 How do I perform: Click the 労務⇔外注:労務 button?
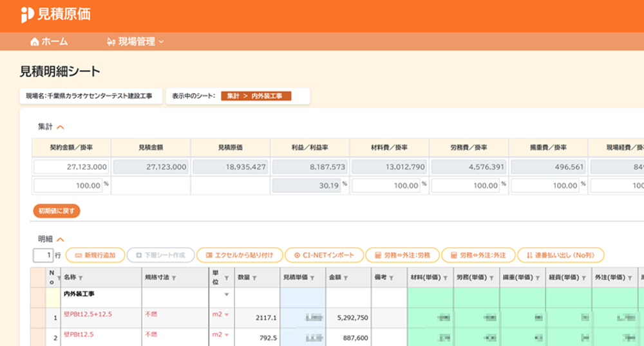point(402,255)
